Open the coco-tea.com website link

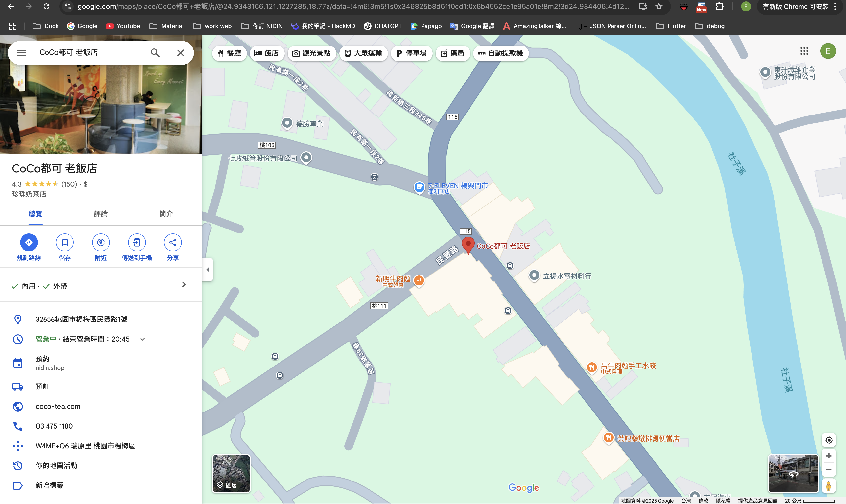coord(58,406)
